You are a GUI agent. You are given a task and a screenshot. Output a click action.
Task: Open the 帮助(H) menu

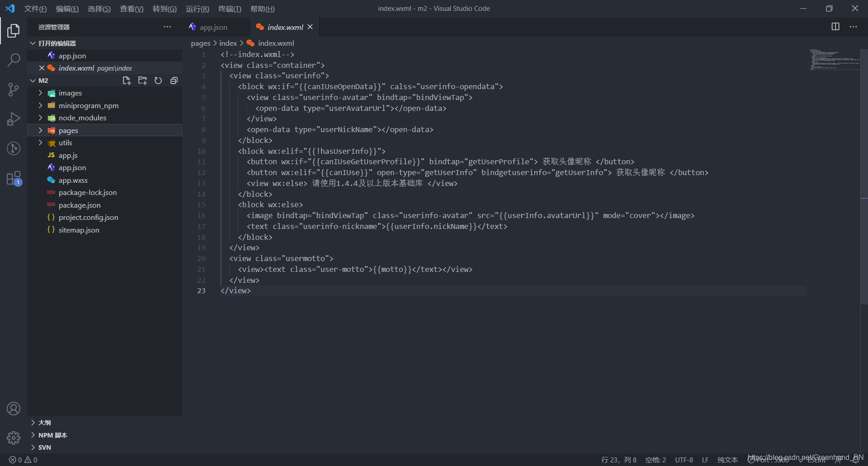262,9
